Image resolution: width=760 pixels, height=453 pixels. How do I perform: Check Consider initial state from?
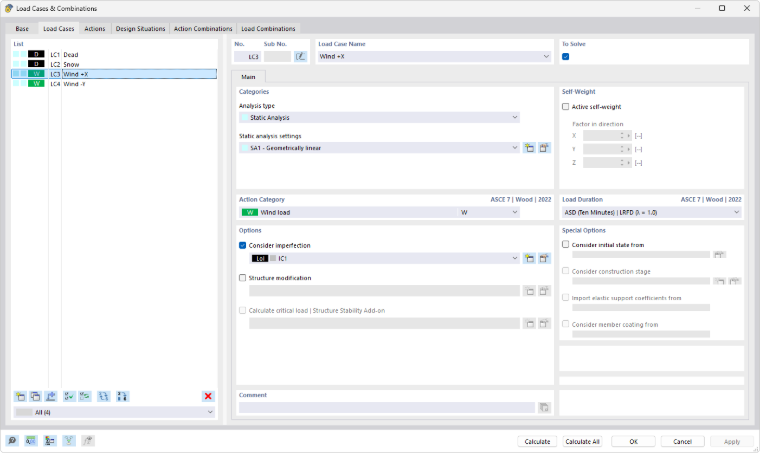coord(566,244)
